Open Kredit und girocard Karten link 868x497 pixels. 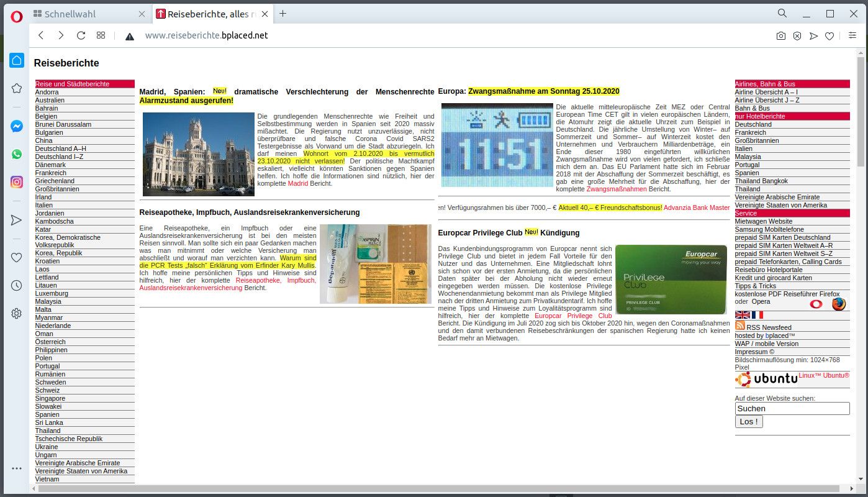coord(774,278)
